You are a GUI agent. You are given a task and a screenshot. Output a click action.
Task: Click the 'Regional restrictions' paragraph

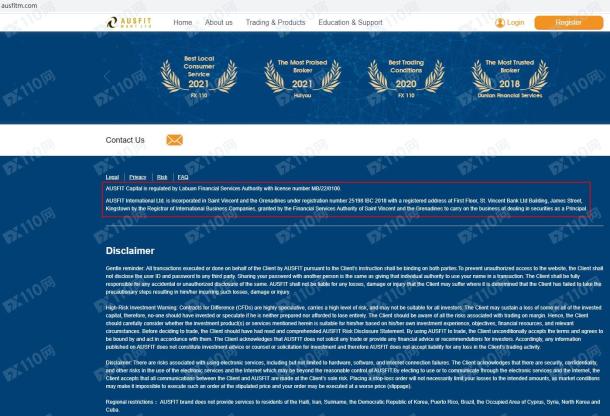coord(353,406)
